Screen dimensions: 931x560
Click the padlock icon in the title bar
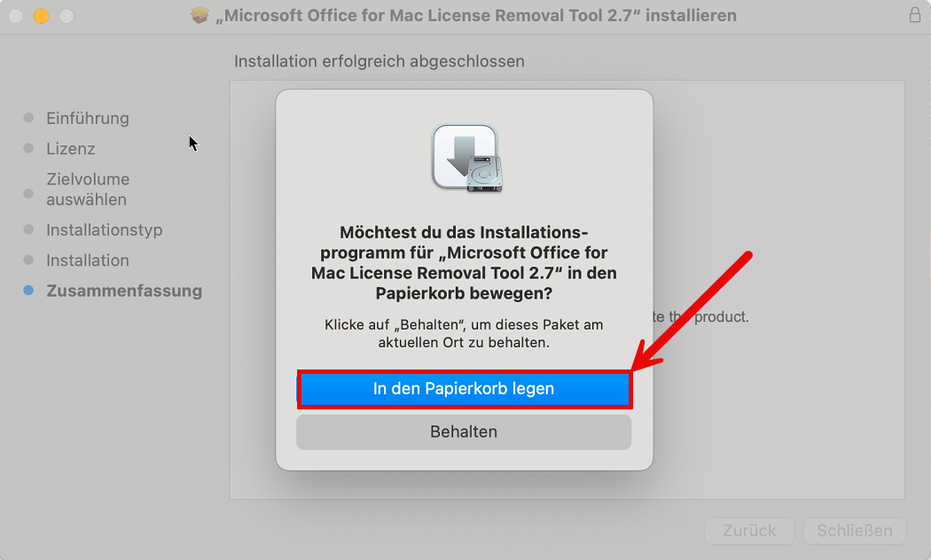pyautogui.click(x=914, y=15)
